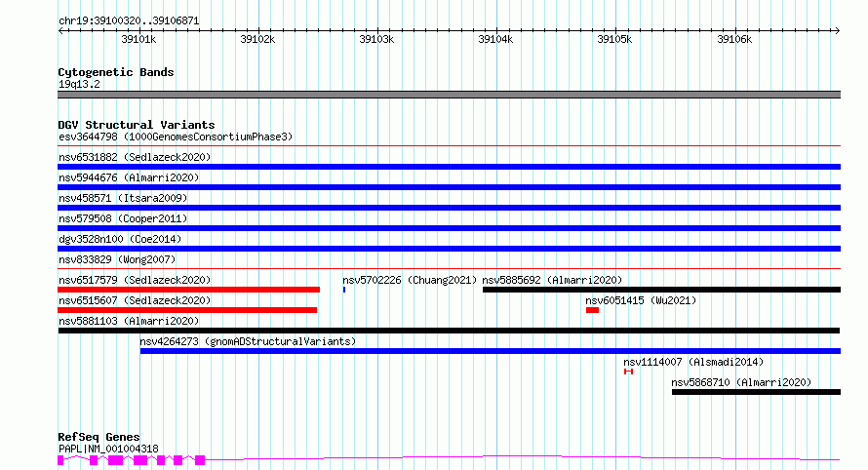Open the nsv458571 (Itsara2009) variant label

click(x=123, y=198)
